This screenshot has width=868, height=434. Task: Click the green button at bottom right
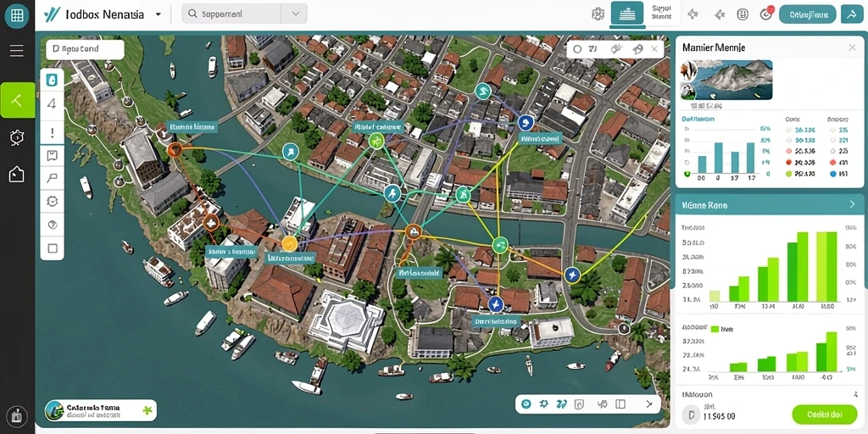tap(825, 414)
